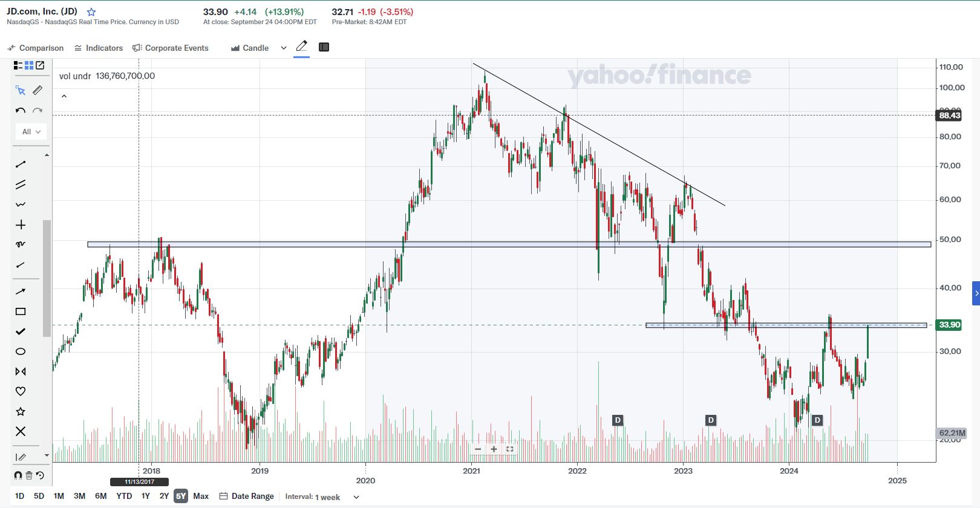
Task: Click the 33.90 current price label
Action: coord(949,325)
